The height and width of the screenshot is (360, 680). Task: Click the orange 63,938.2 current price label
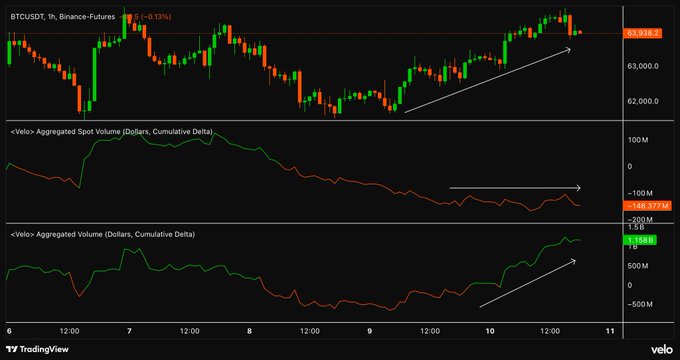pos(642,33)
